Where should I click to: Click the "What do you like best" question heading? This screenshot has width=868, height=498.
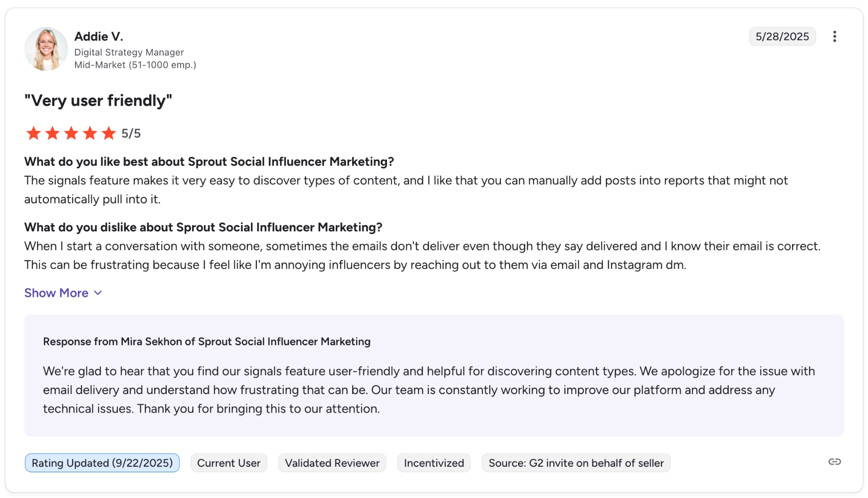209,162
